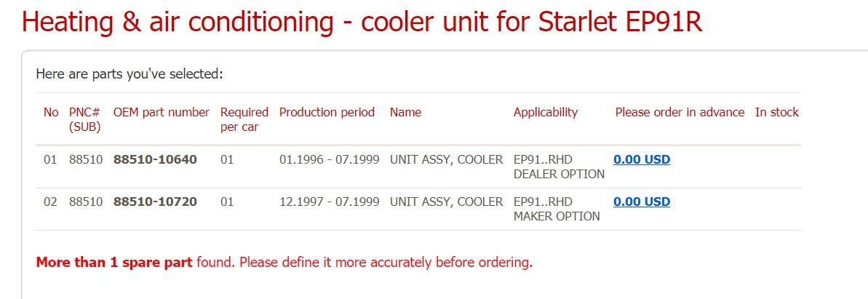
Task: Click the Please order in advance header
Action: [680, 113]
